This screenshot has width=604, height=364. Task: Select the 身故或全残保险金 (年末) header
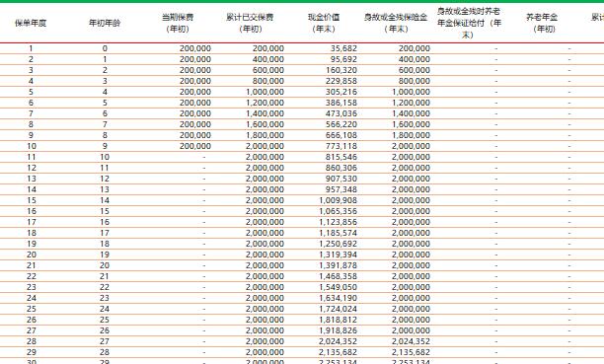click(396, 23)
